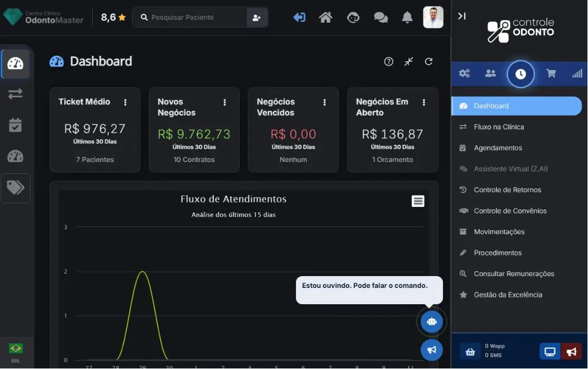
Task: Click the 10 Contratos text
Action: [x=194, y=160]
